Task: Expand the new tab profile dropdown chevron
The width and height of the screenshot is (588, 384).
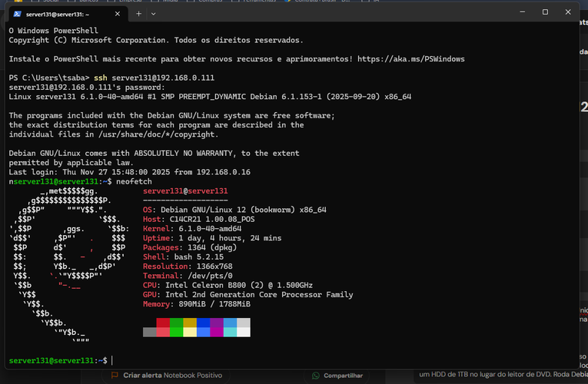Action: [x=154, y=13]
